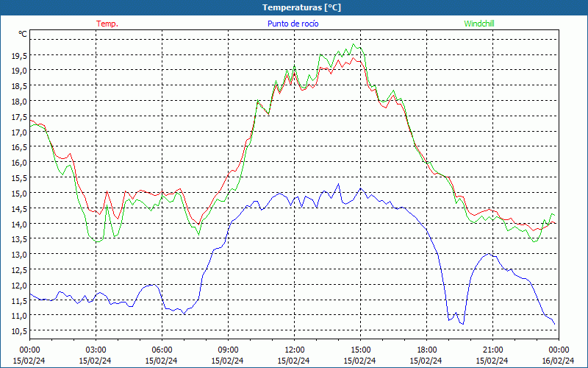The width and height of the screenshot is (588, 368).
Task: Click the 19,0 y-axis value
Action: 19,71
